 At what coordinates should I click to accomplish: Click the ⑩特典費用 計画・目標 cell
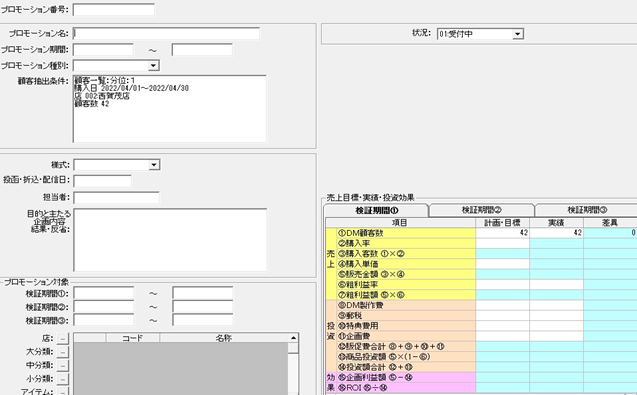coord(503,326)
